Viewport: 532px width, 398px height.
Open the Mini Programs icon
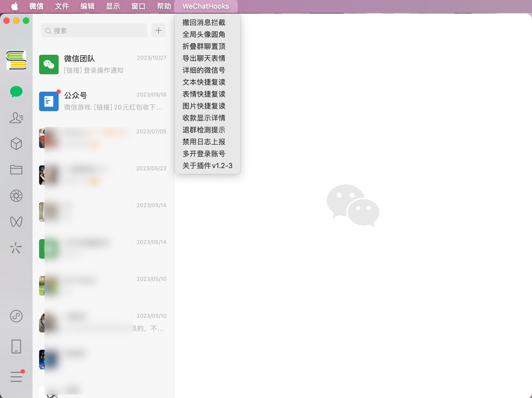(x=16, y=316)
